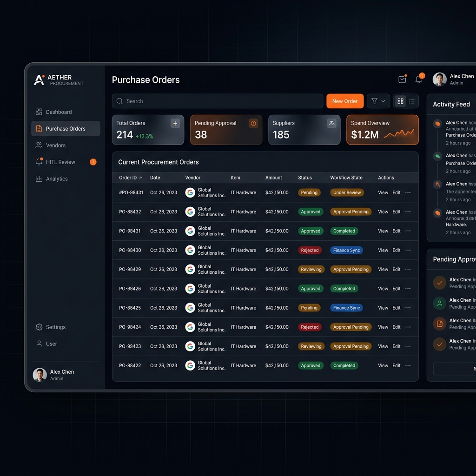Click the Suppliers count 185
The image size is (476, 476).
(x=281, y=135)
